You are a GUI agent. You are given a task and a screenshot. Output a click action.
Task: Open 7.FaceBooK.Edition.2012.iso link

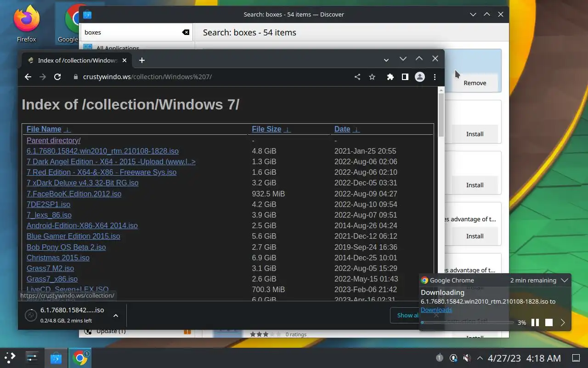click(x=74, y=194)
